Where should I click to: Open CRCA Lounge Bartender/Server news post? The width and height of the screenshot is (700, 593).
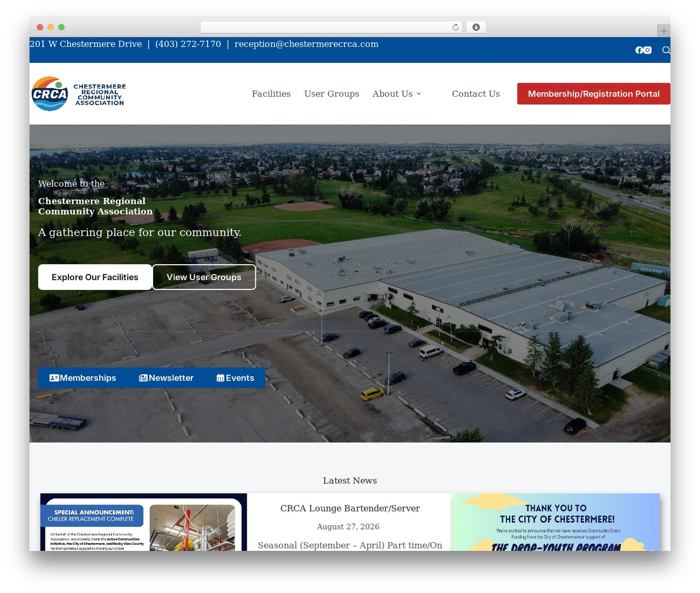350,509
